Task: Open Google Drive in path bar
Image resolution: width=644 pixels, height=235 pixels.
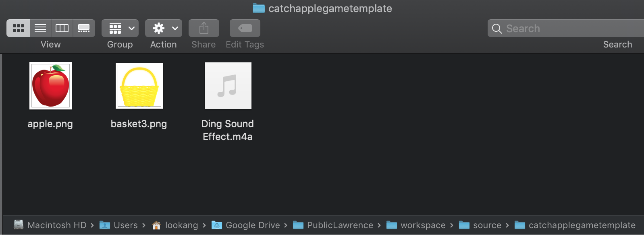Action: click(x=246, y=225)
